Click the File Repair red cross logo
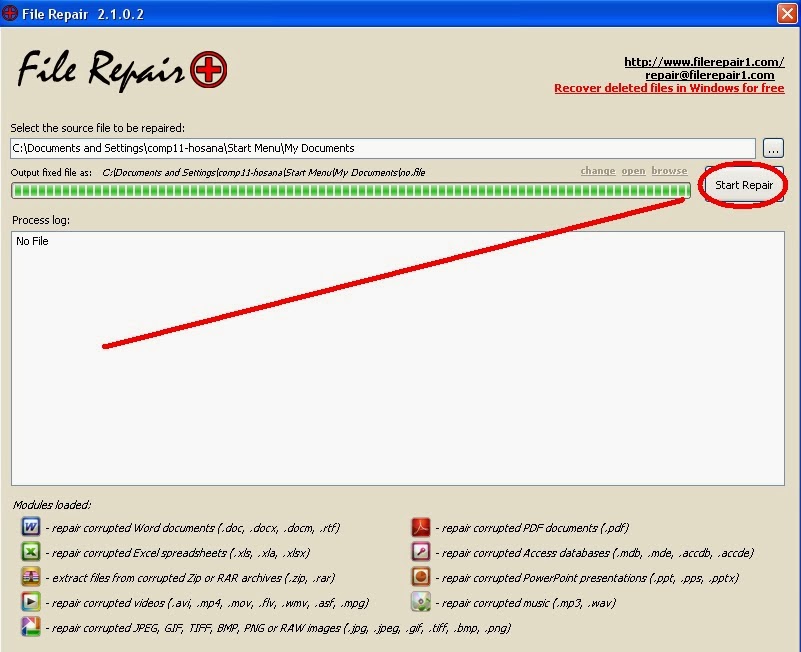 tap(208, 69)
